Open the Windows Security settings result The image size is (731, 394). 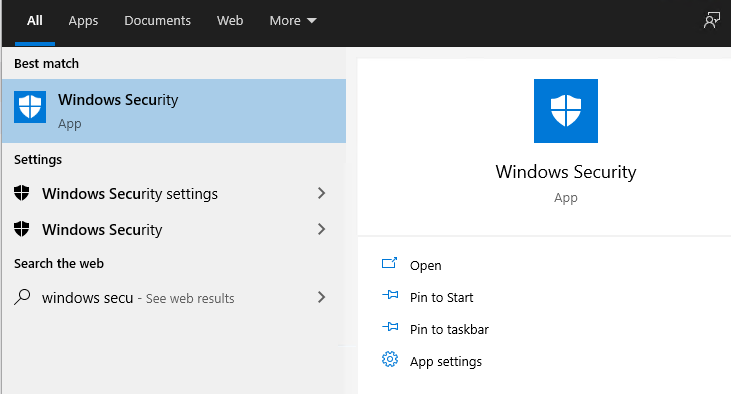pos(174,193)
